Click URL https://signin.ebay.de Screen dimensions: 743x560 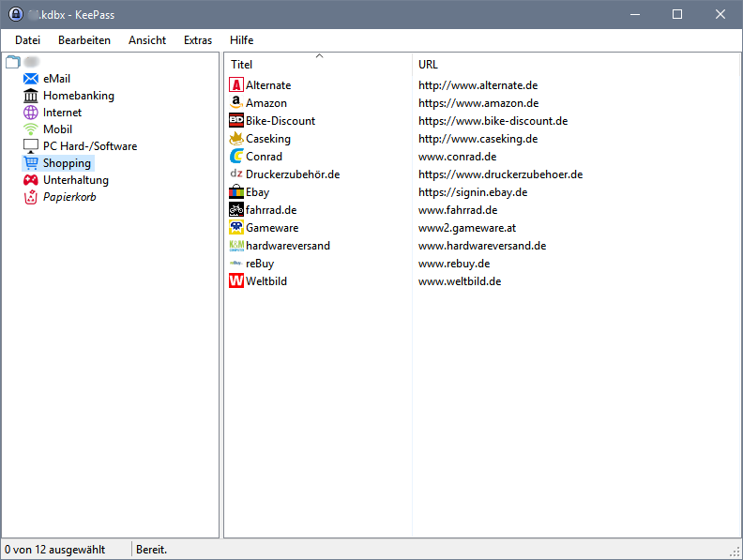(473, 192)
